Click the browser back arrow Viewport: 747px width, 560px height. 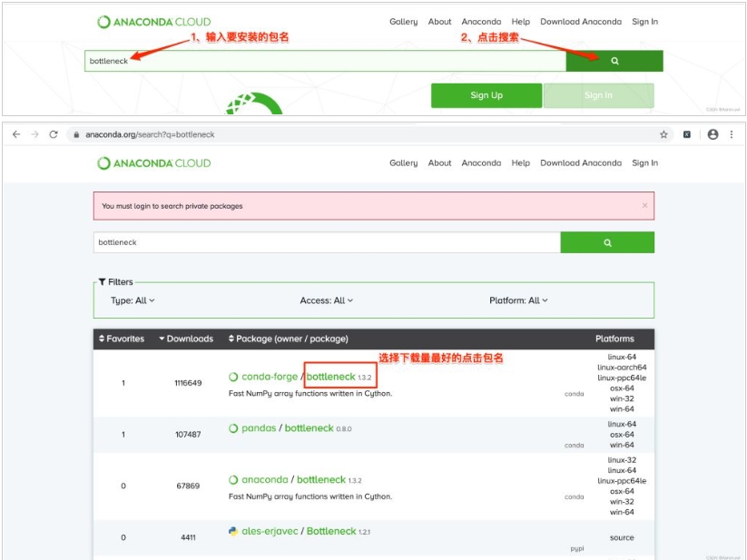click(16, 134)
